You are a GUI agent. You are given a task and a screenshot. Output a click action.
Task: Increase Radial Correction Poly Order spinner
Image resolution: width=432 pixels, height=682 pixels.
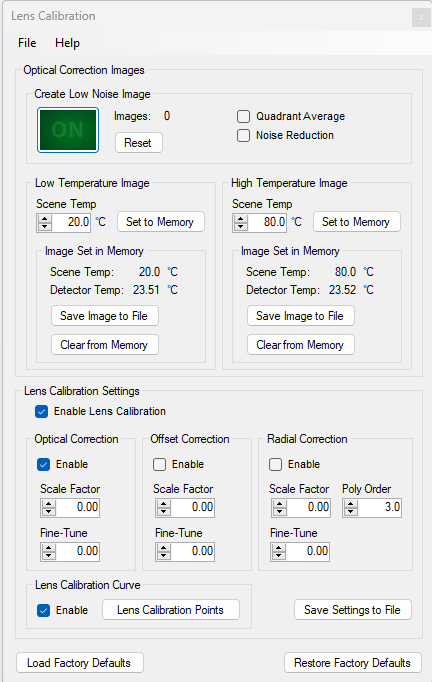pyautogui.click(x=351, y=503)
